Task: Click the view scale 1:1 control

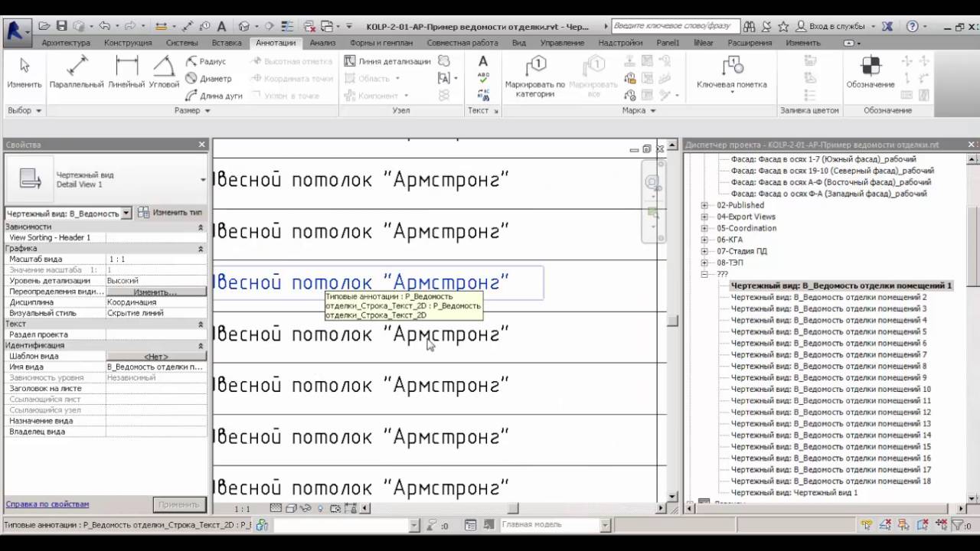Action: (242, 509)
